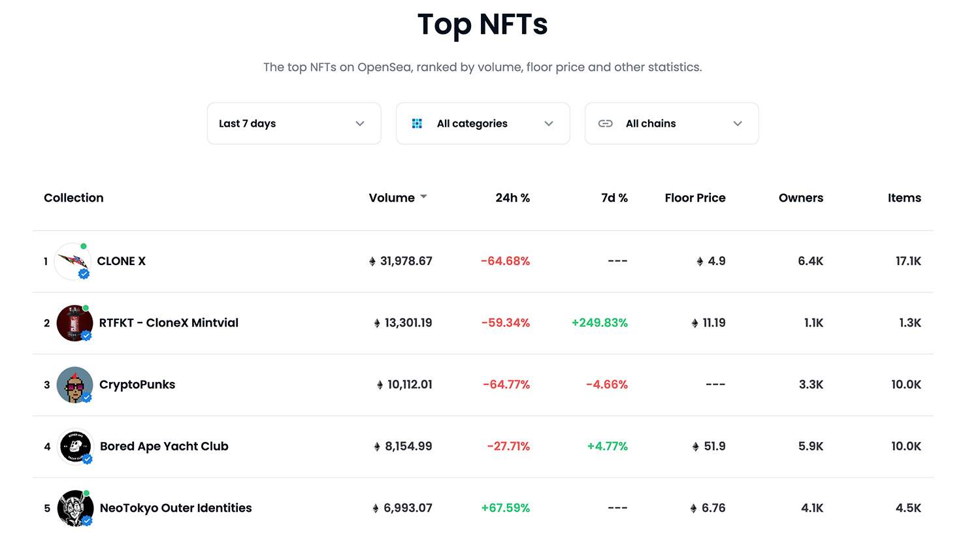The height and width of the screenshot is (536, 980).
Task: Click the grid icon in All categories
Action: click(417, 123)
